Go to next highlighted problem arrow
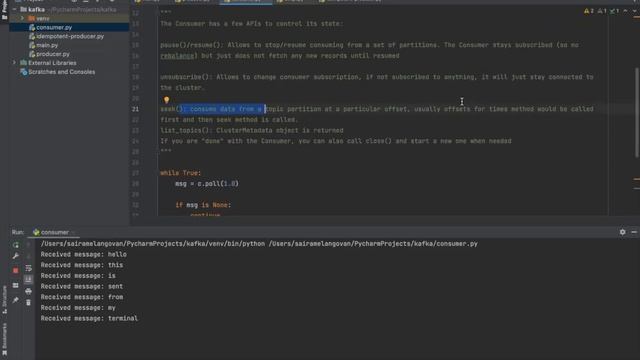Screen dimensions: 640x360 tap(635, 11)
